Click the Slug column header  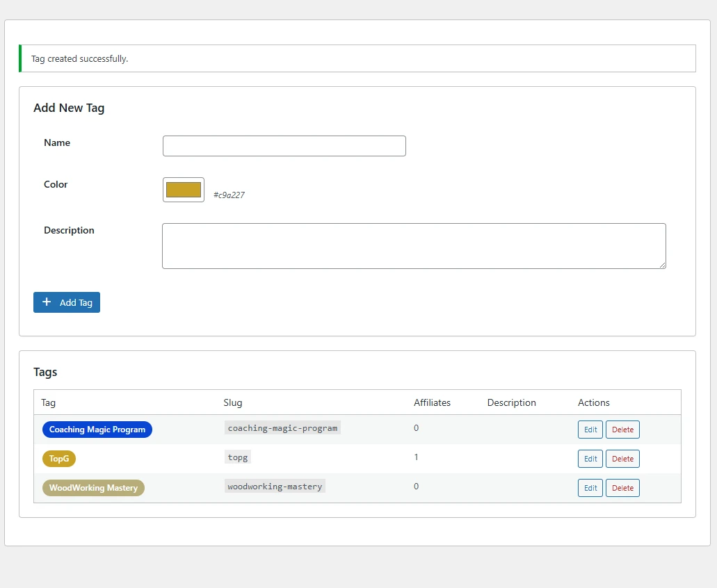click(232, 402)
